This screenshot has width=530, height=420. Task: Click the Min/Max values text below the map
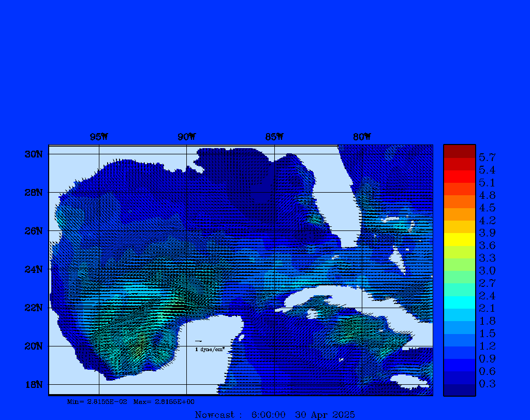point(130,401)
